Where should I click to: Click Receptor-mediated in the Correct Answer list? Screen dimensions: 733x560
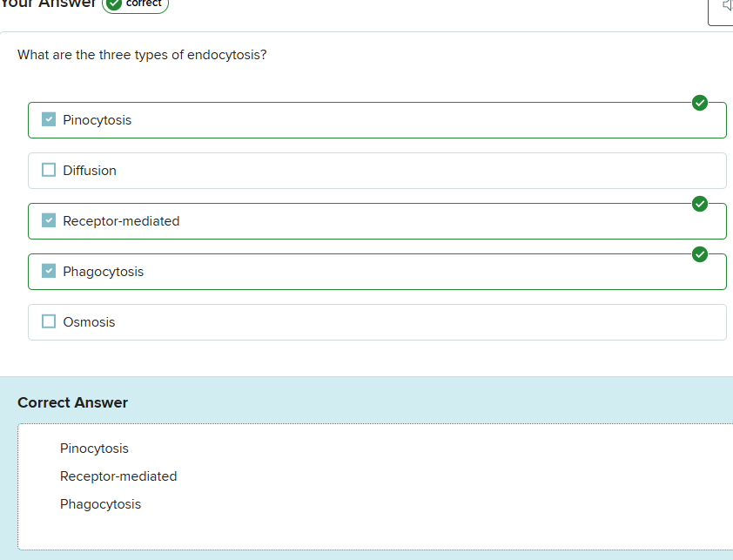click(118, 476)
